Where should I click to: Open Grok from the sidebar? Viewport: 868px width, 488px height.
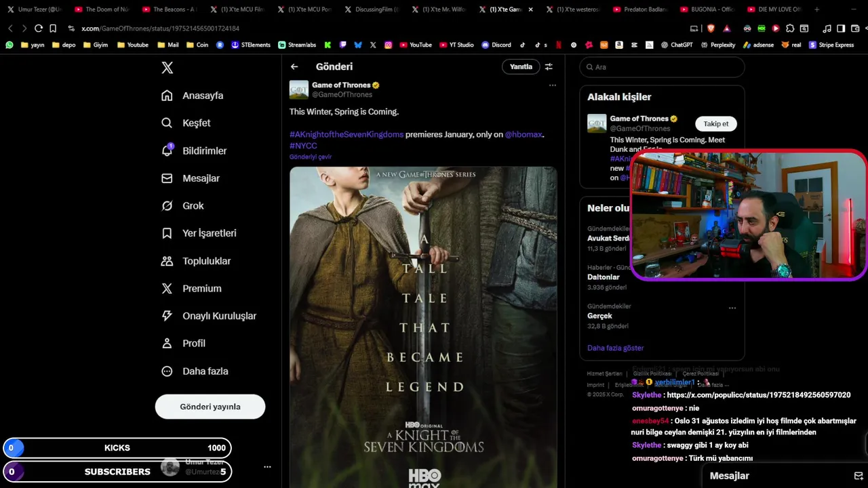point(182,205)
